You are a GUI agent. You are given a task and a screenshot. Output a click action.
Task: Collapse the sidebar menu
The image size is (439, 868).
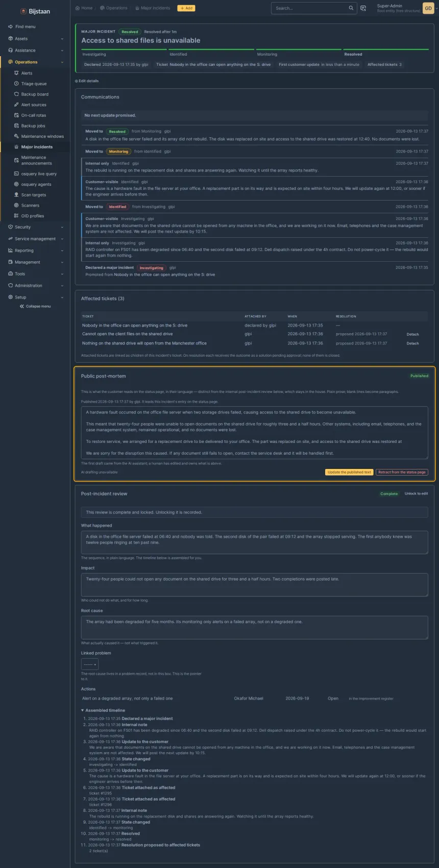(35, 307)
